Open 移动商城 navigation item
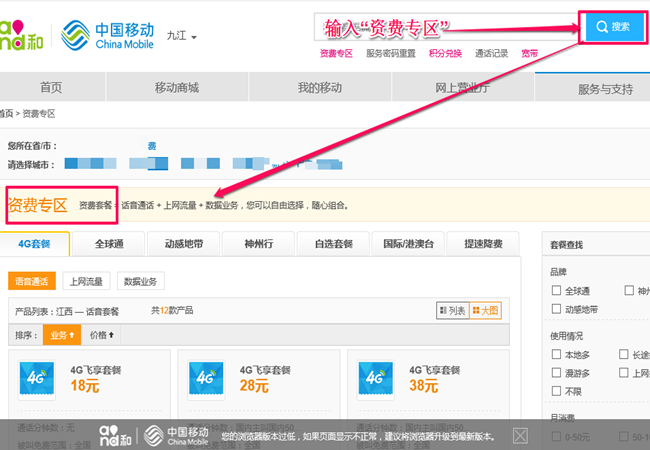The image size is (650, 450). [177, 87]
